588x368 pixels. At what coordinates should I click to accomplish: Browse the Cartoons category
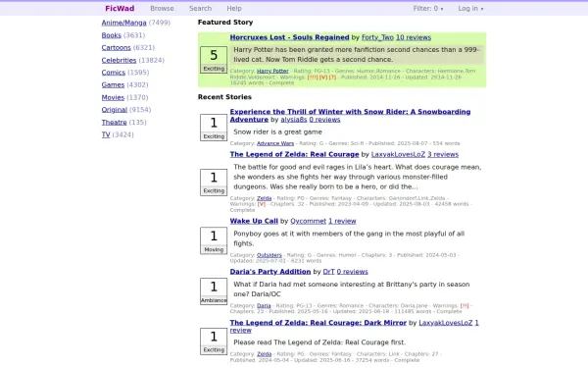point(117,48)
